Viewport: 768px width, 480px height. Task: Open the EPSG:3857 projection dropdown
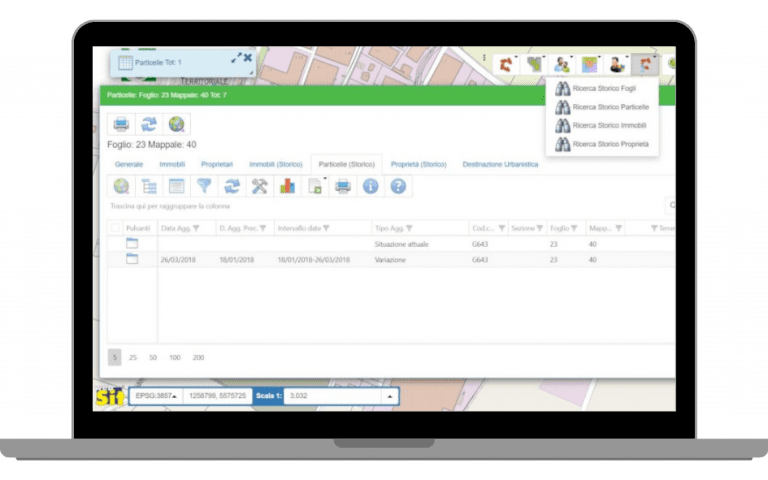[156, 396]
